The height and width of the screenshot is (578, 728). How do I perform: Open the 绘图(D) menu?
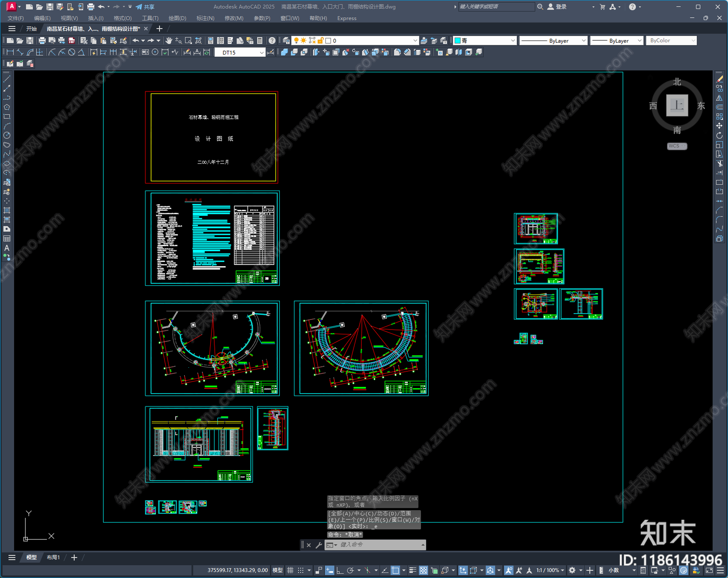pos(177,18)
